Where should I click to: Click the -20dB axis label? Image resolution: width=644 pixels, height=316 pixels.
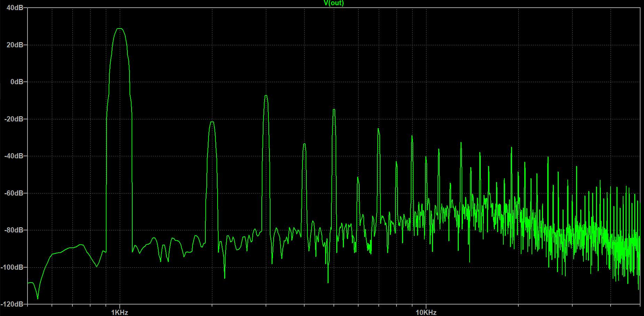pos(14,119)
